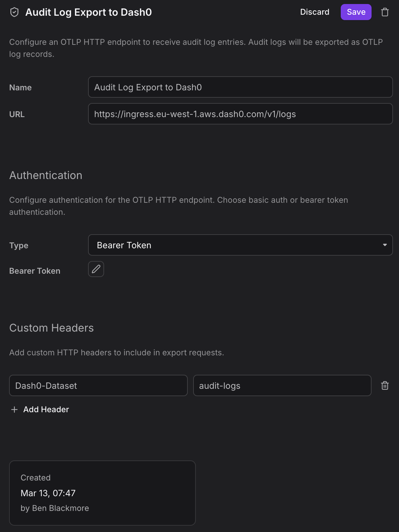Image resolution: width=399 pixels, height=532 pixels.
Task: Click the plus icon beside Add Header
Action: coord(14,410)
